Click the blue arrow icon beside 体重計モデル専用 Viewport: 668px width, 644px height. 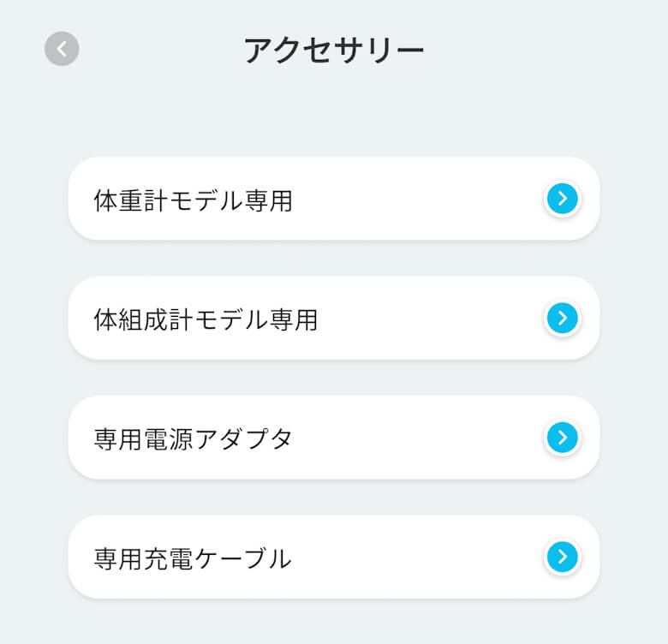pyautogui.click(x=562, y=199)
